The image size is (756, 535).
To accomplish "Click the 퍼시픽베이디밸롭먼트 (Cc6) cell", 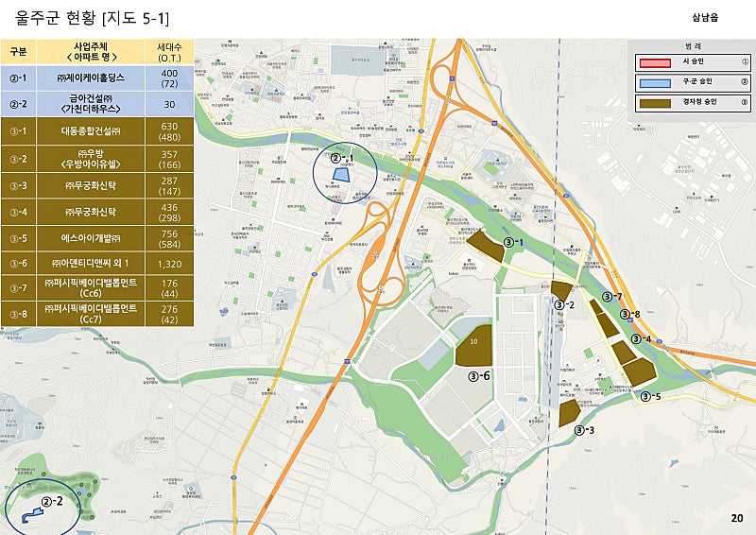I will tap(91, 288).
